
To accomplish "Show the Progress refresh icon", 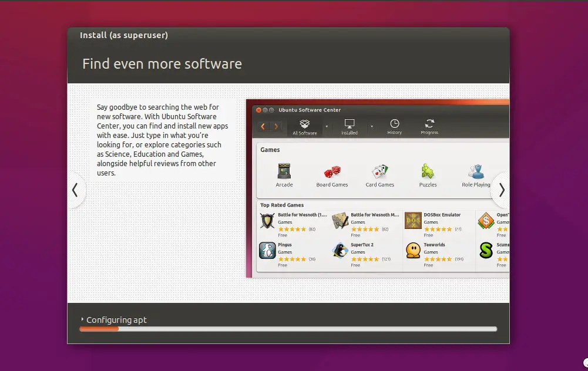I will (x=429, y=124).
